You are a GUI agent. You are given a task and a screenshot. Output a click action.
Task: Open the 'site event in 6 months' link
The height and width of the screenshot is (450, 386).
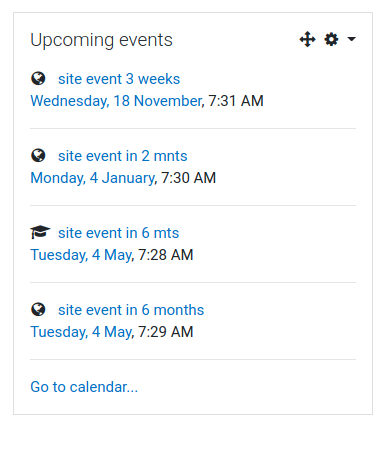coord(131,310)
